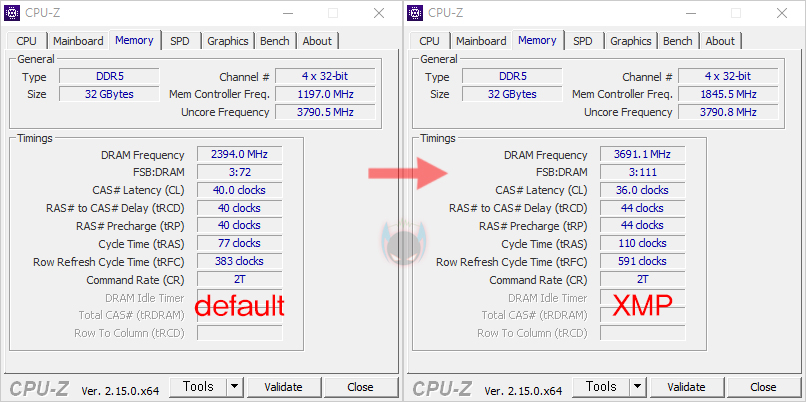
Task: Click the Validate button in the left window
Action: point(283,387)
